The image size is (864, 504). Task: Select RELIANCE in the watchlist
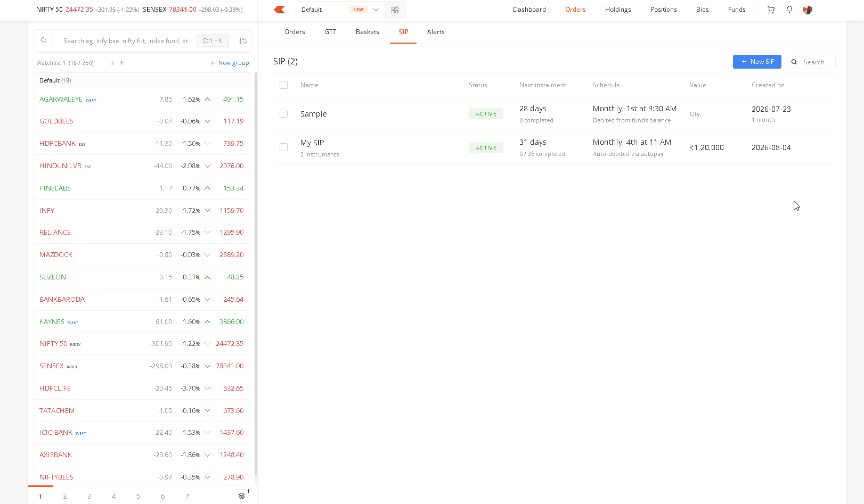tap(141, 233)
